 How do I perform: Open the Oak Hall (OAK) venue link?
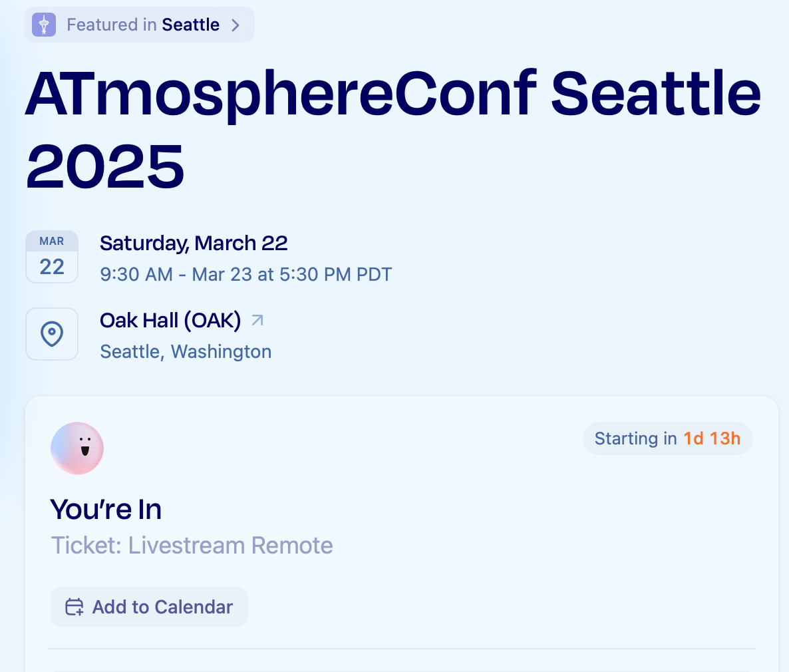pos(170,321)
